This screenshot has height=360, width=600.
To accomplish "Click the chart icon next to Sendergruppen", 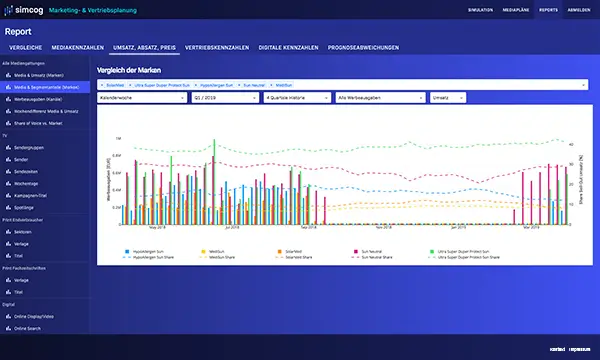I will (8, 148).
